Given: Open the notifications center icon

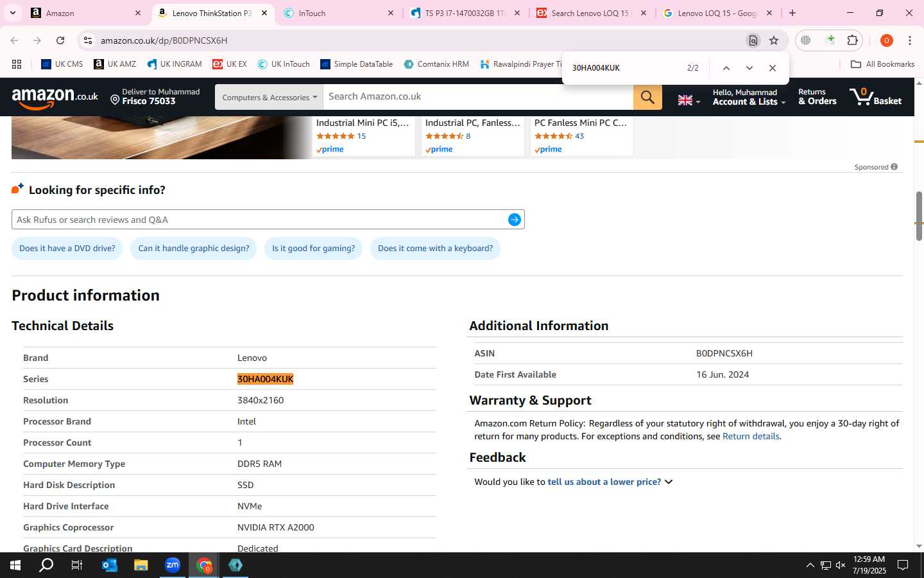Looking at the screenshot, I should click(x=903, y=565).
